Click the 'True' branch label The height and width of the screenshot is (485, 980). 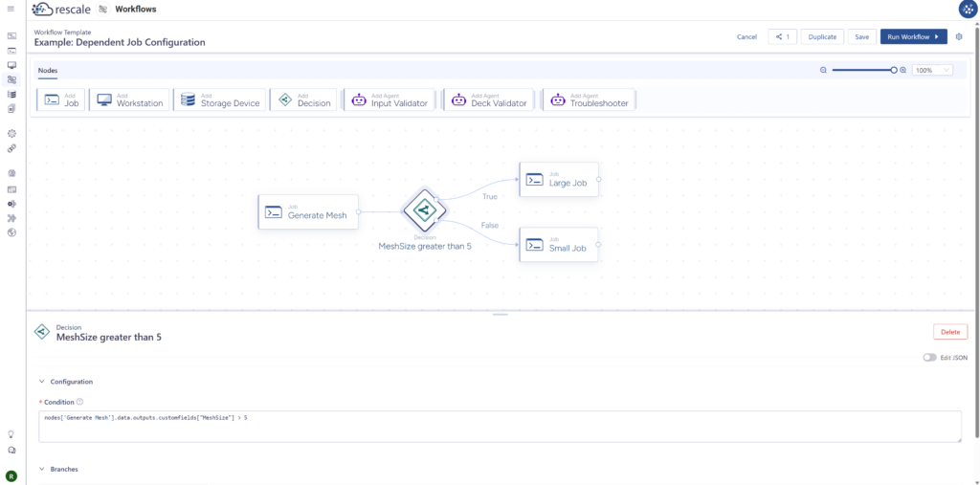tap(489, 197)
